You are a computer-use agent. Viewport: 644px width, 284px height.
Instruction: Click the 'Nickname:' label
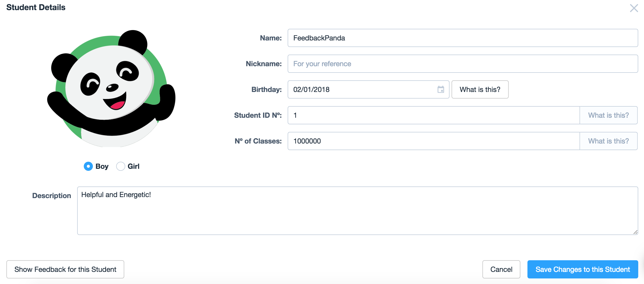pyautogui.click(x=264, y=64)
